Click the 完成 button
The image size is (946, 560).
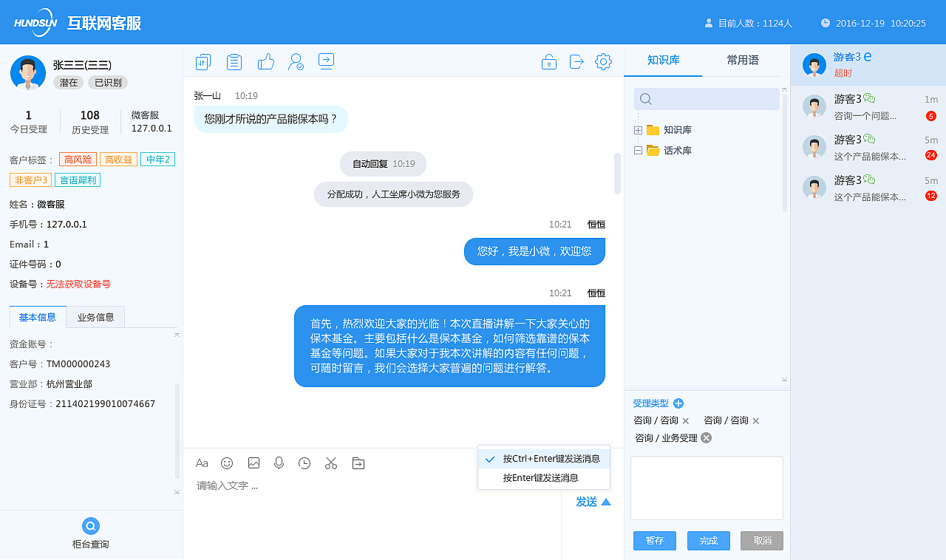[x=708, y=540]
